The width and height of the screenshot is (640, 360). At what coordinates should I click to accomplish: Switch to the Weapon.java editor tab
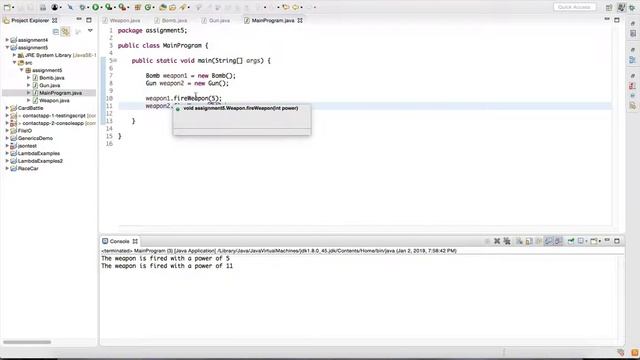coord(122,20)
